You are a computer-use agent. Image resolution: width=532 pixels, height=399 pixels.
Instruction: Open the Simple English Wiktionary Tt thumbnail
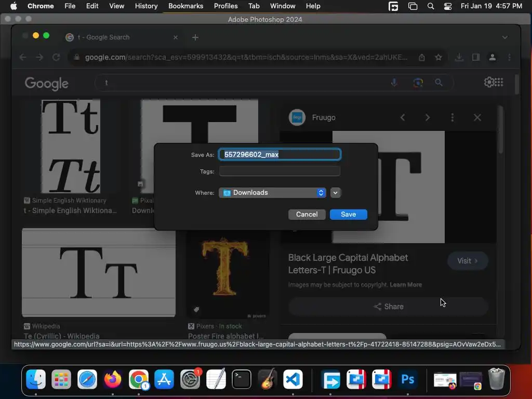pos(71,146)
